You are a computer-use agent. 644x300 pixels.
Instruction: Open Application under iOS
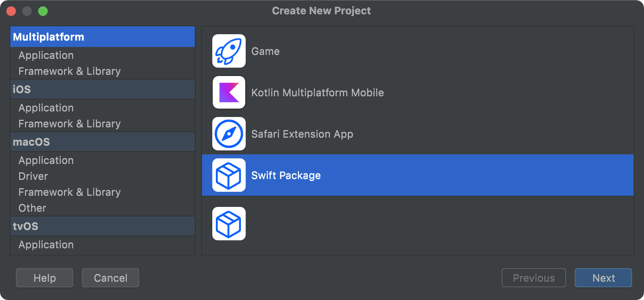[103, 108]
